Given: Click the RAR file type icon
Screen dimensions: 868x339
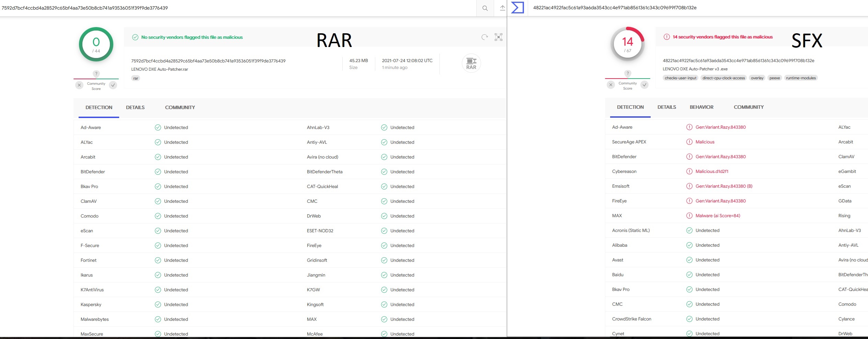Looking at the screenshot, I should [471, 63].
